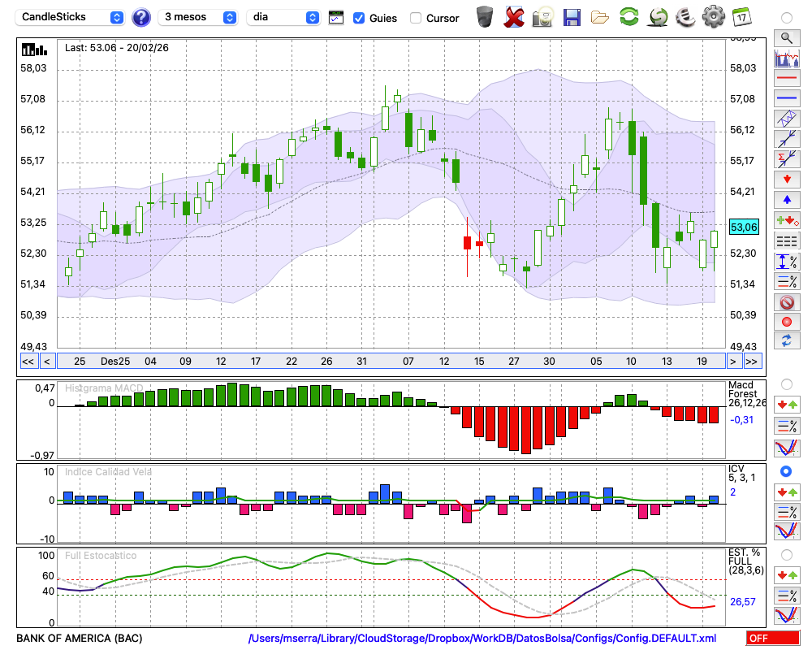This screenshot has height=650, width=812.
Task: Select the blue horizontal line tool
Action: (787, 98)
